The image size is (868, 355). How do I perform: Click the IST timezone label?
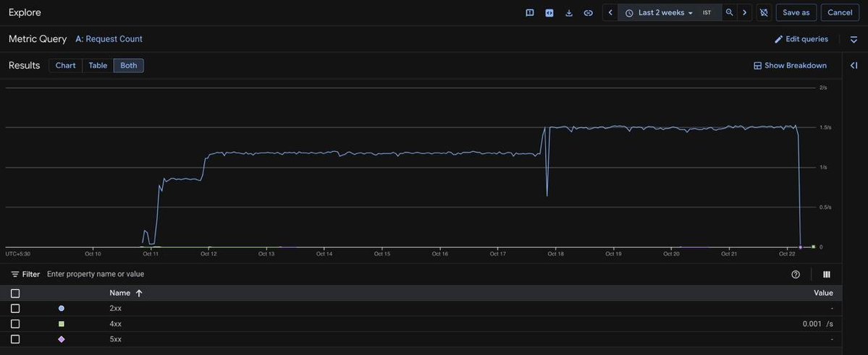[707, 13]
